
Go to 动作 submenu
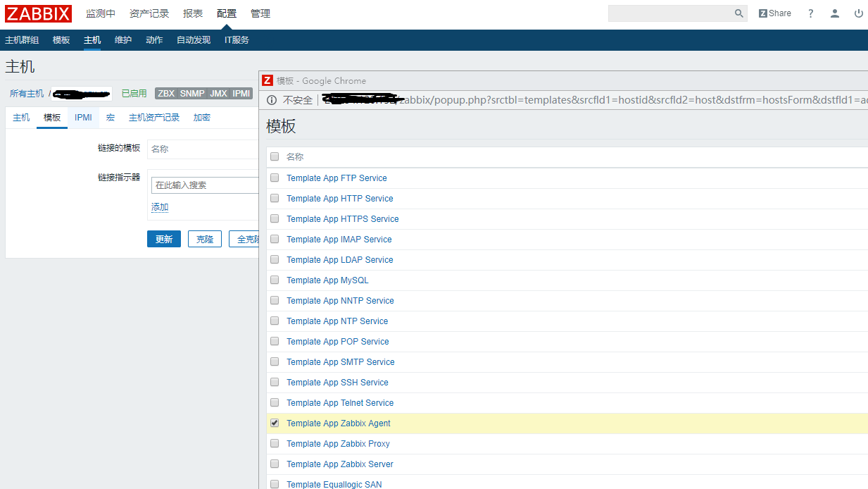pyautogui.click(x=154, y=40)
